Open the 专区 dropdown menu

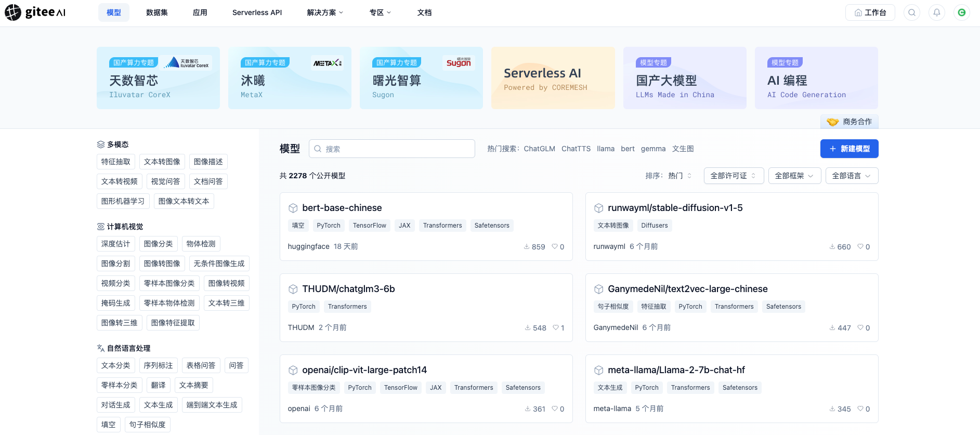380,12
